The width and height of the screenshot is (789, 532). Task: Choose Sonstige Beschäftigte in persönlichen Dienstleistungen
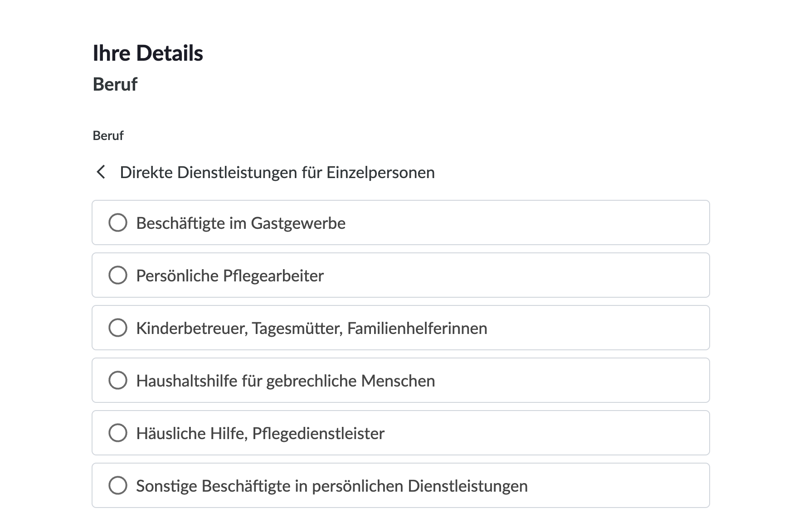pyautogui.click(x=117, y=485)
